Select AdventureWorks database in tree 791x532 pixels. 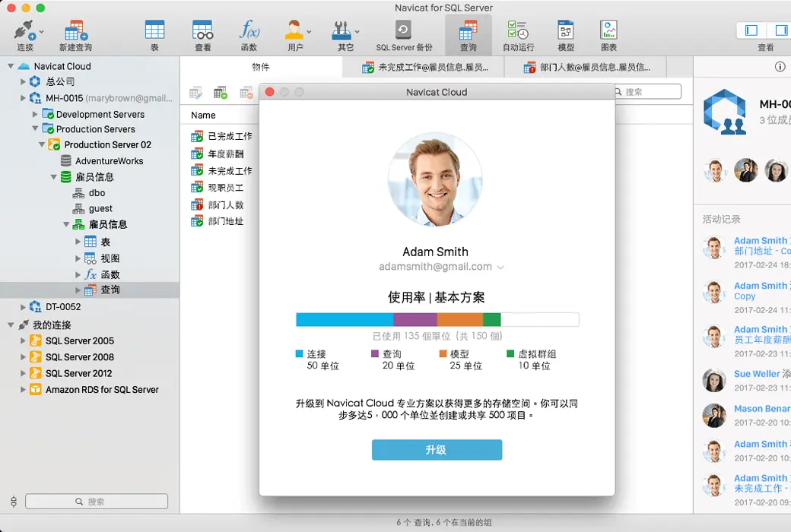pyautogui.click(x=101, y=161)
